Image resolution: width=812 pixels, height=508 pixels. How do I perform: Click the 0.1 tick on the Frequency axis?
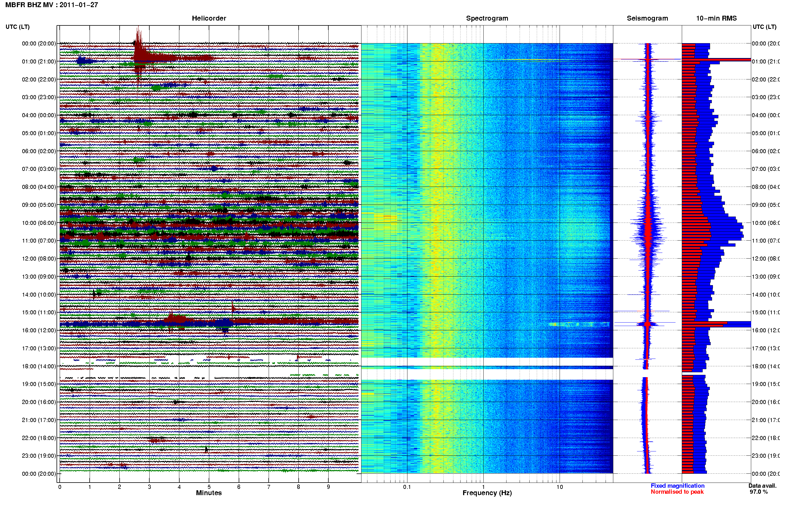pos(407,487)
